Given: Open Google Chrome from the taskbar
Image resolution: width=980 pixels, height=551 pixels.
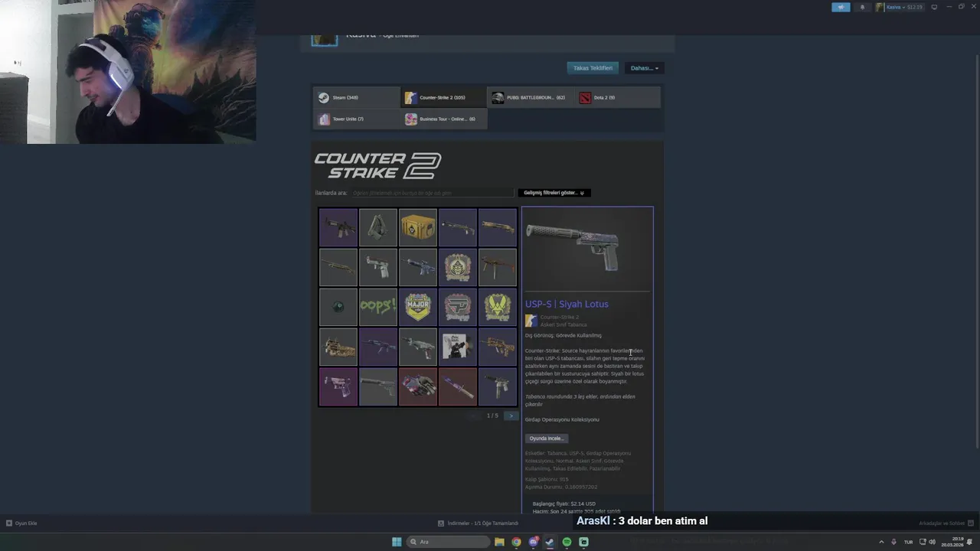Looking at the screenshot, I should (x=516, y=542).
